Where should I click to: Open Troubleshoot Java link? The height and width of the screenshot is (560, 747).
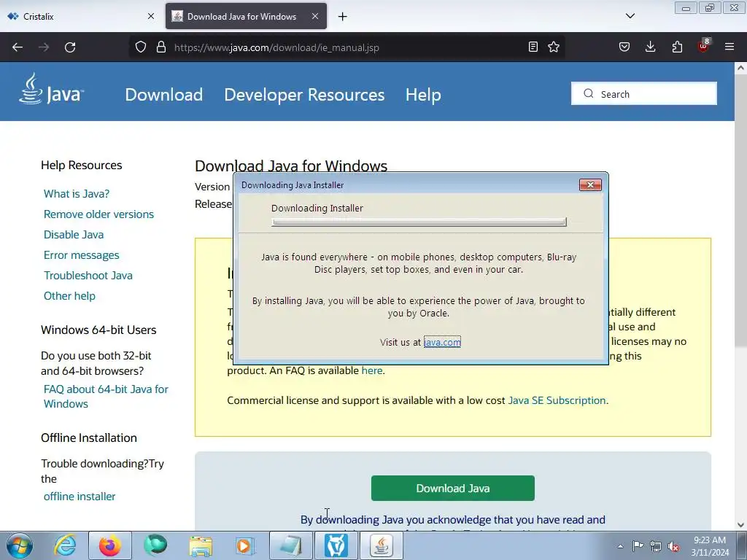tap(88, 276)
